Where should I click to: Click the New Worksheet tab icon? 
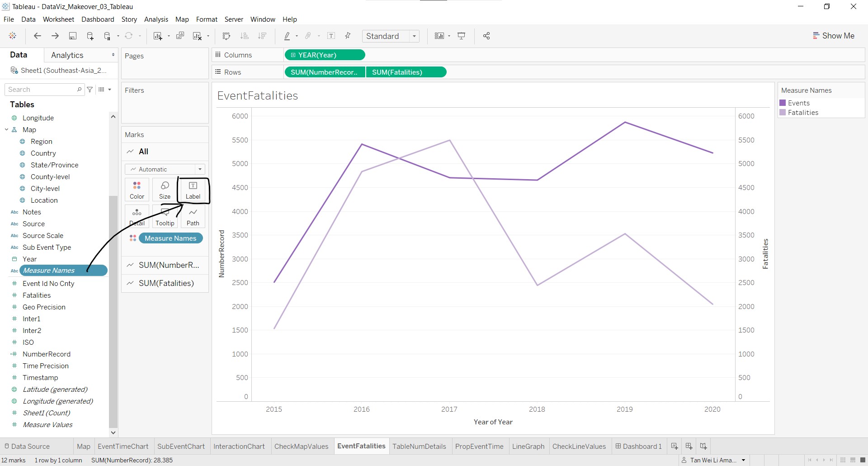[675, 447]
